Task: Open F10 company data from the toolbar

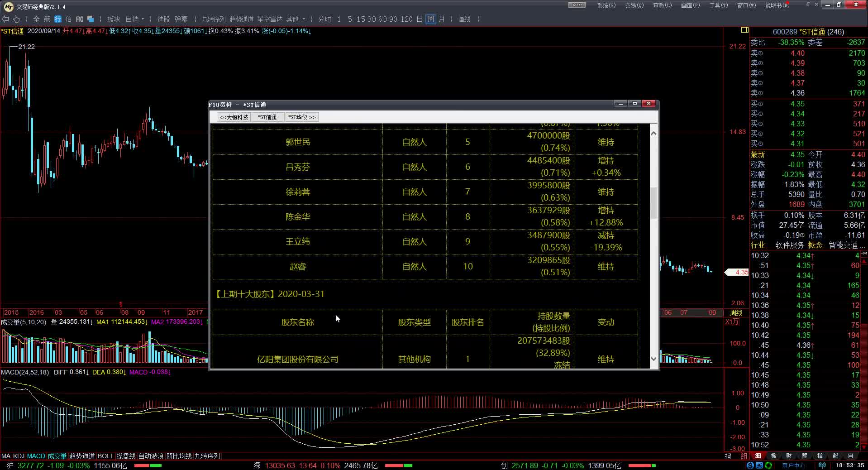Action: pyautogui.click(x=80, y=19)
